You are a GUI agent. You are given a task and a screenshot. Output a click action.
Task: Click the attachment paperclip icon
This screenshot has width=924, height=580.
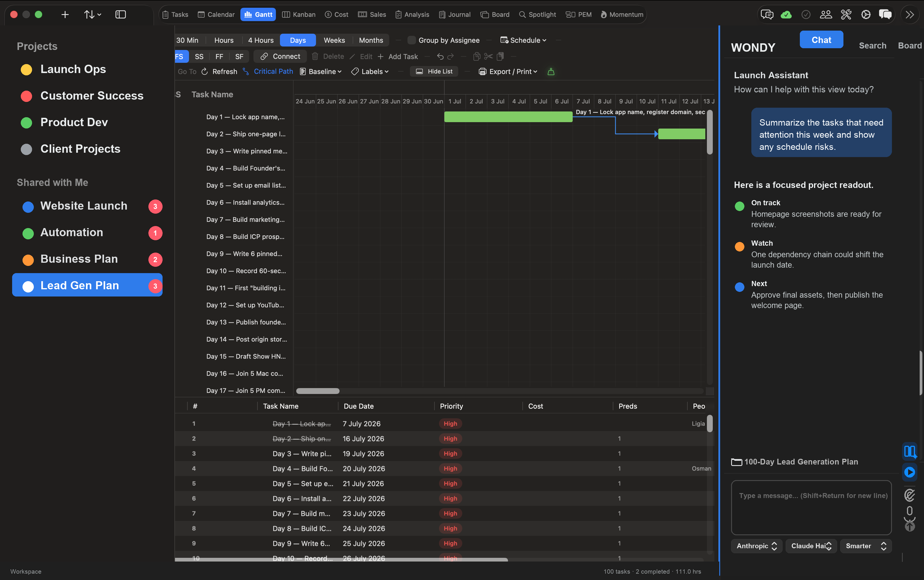pyautogui.click(x=910, y=495)
